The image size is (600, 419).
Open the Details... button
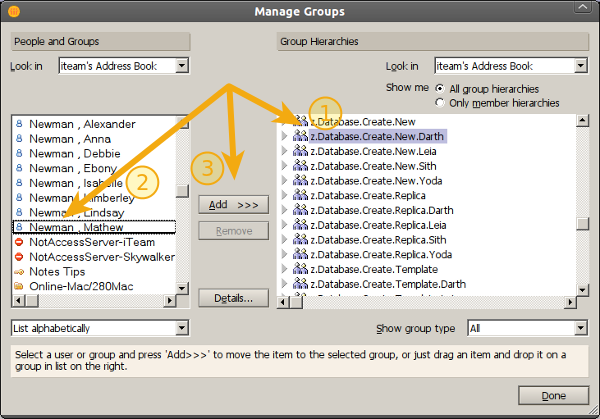pos(233,298)
